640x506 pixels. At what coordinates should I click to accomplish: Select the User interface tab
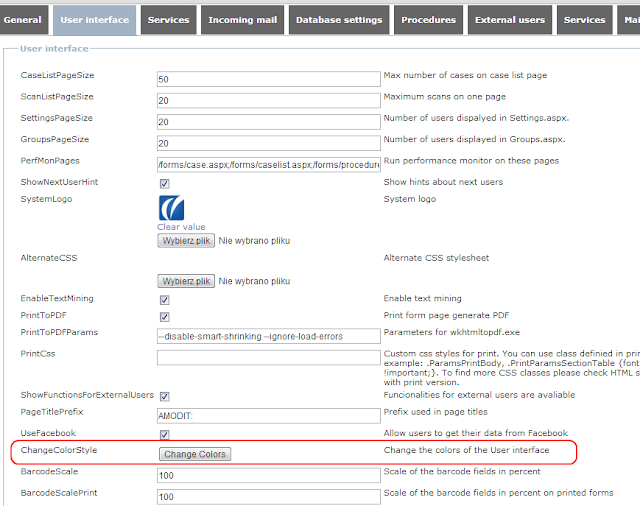[x=95, y=20]
